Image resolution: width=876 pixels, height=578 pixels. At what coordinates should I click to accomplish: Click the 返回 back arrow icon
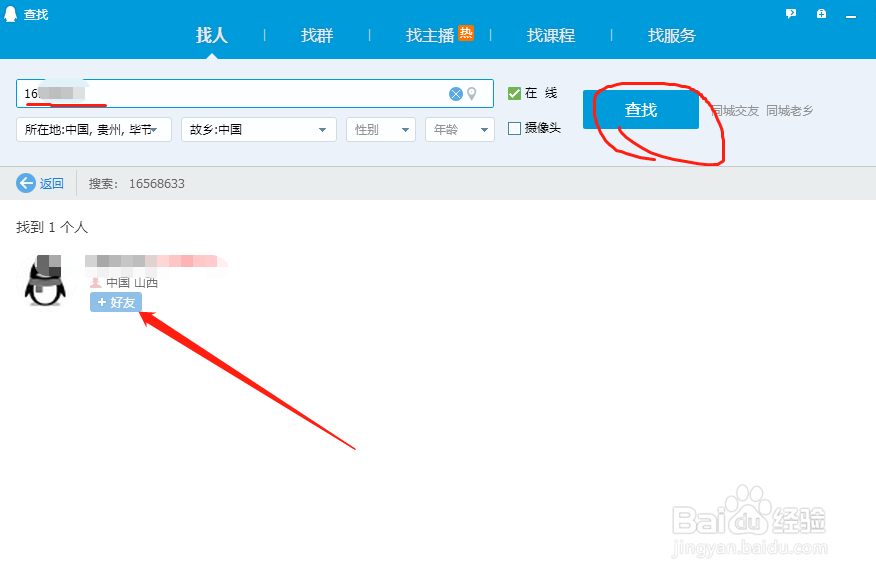pos(24,183)
